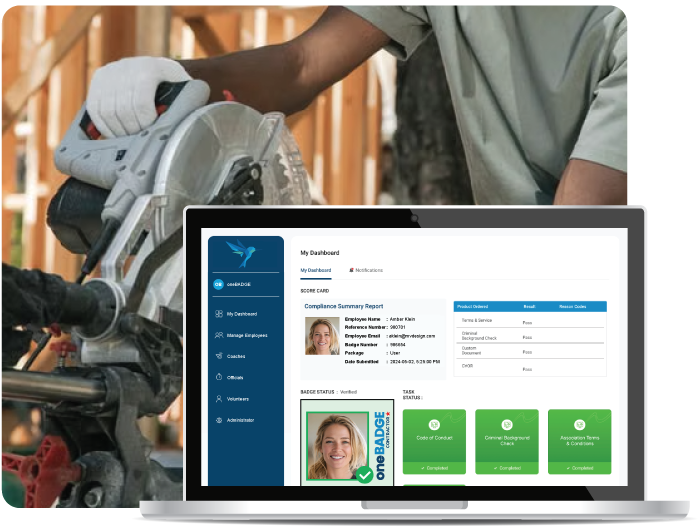Screen dimensions: 700x530
Task: Open My Dashboard in the sidebar
Action: [x=236, y=314]
